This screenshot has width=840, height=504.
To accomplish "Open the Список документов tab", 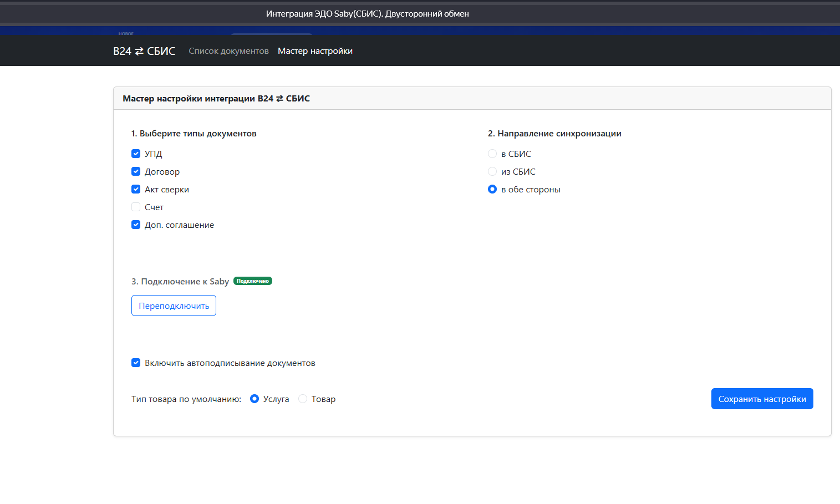I will tap(228, 51).
